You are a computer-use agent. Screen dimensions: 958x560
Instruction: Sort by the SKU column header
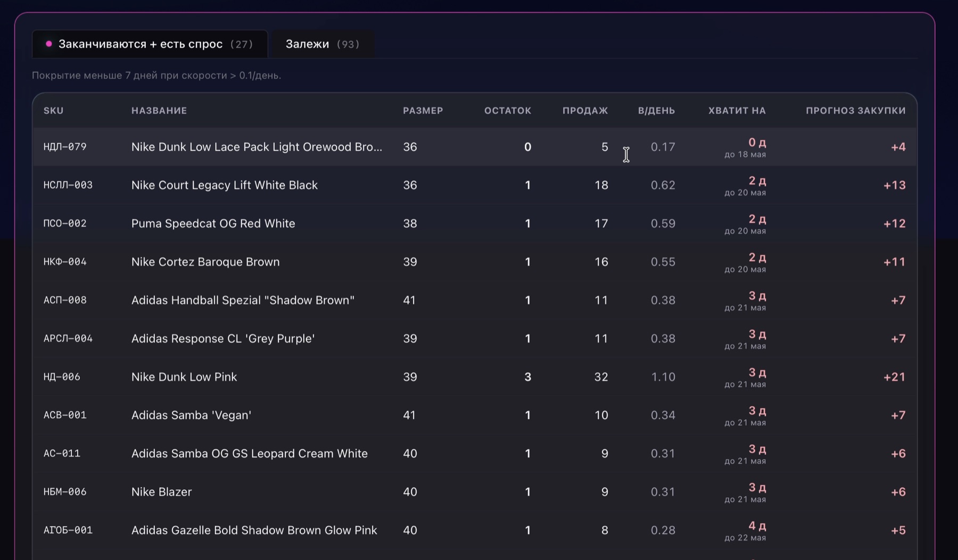54,111
